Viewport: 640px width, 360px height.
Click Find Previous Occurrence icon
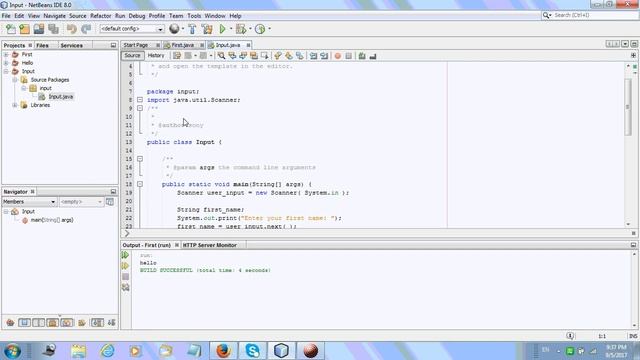click(x=232, y=56)
